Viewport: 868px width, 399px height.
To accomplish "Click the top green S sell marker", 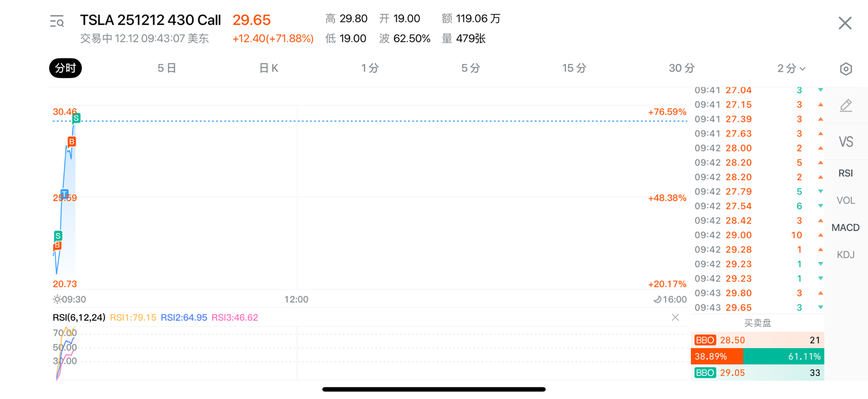I will click(76, 118).
